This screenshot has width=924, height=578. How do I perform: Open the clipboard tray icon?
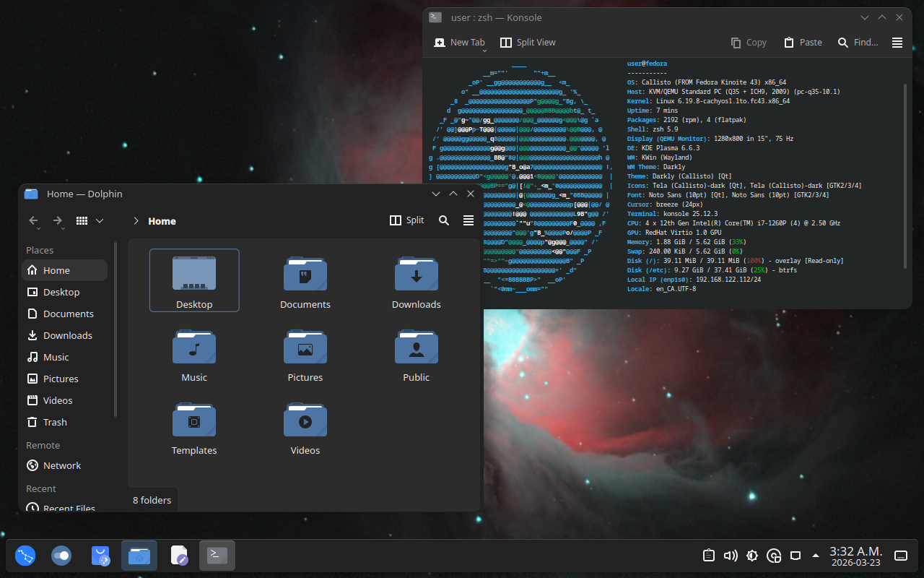[x=709, y=556]
